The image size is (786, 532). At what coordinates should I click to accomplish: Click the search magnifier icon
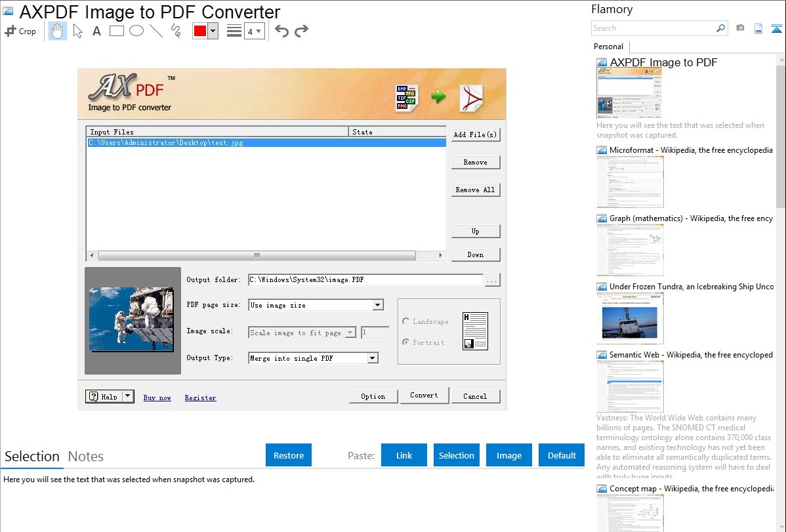click(720, 28)
